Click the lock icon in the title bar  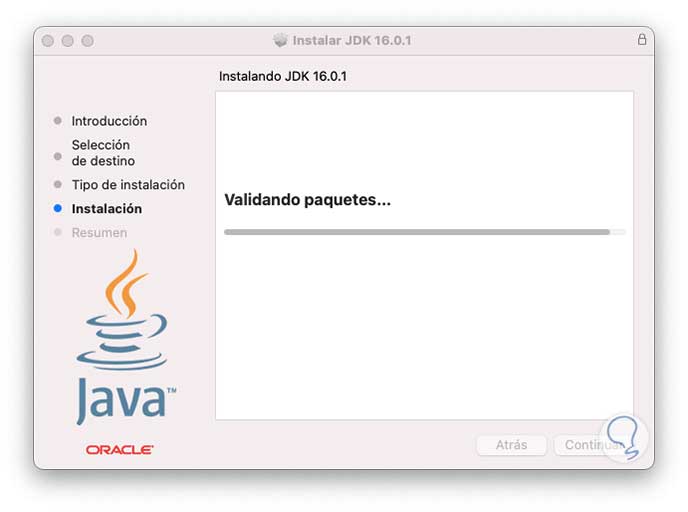coord(642,39)
